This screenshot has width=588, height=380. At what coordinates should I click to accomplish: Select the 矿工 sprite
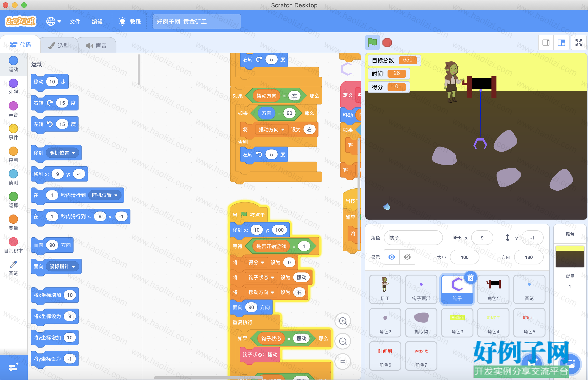point(385,289)
